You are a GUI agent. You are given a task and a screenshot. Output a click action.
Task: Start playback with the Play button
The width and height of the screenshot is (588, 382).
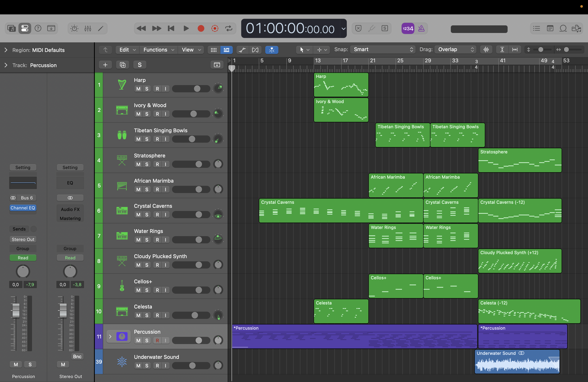[186, 28]
